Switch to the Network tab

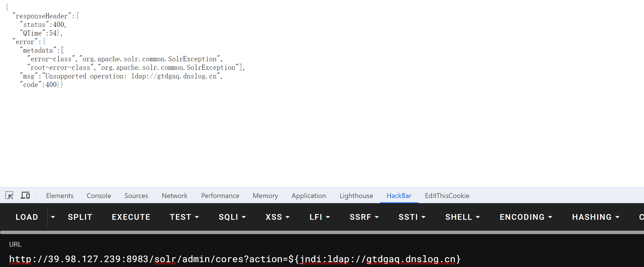tap(175, 196)
